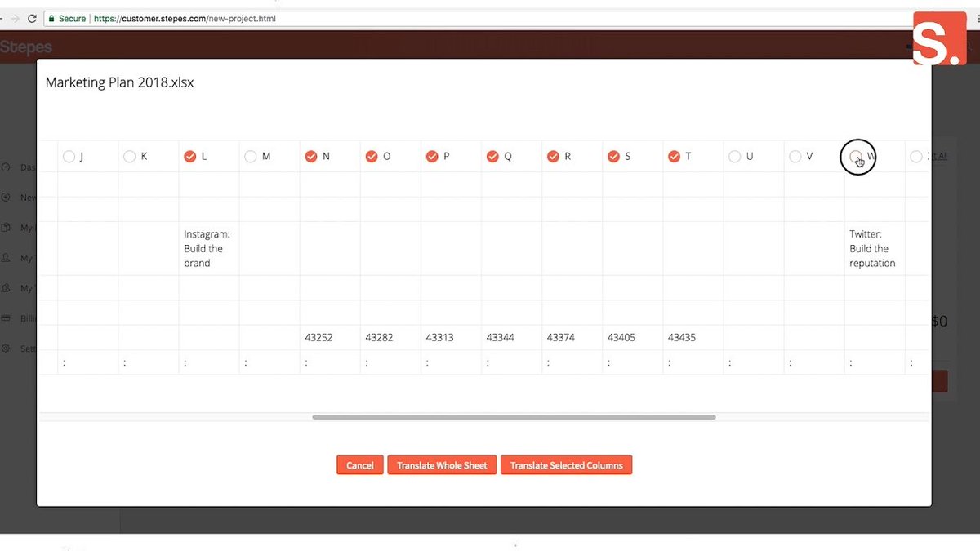This screenshot has width=980, height=551.
Task: Select the column J checkbox
Action: (69, 157)
